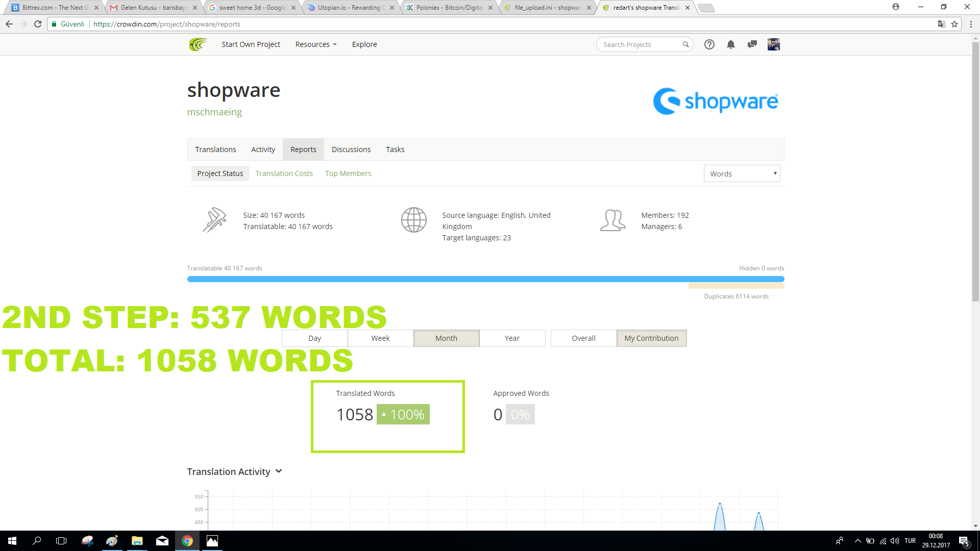Viewport: 980px width, 551px height.
Task: Open Task View on the taskbar
Action: [x=61, y=541]
